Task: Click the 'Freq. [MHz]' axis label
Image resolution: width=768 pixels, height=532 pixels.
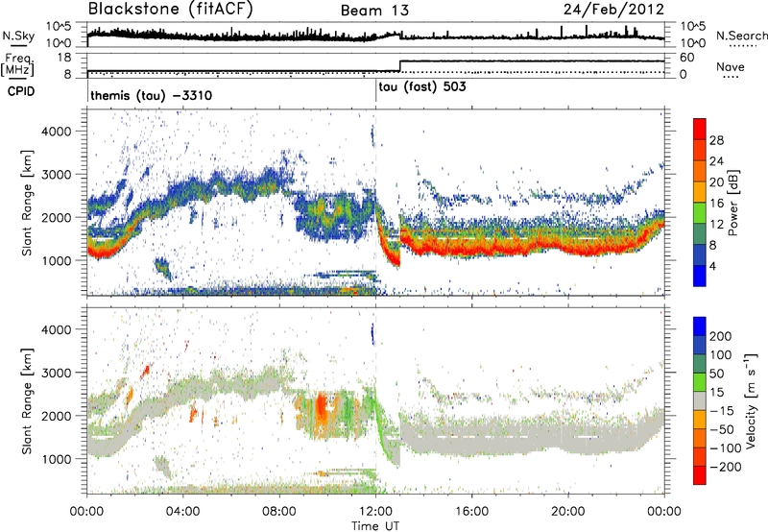Action: pyautogui.click(x=18, y=65)
